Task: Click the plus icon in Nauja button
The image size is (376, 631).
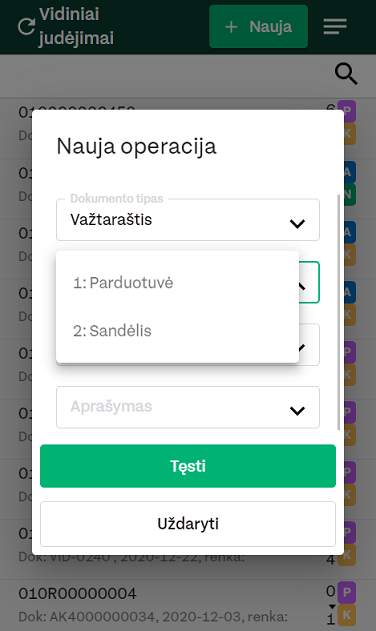Action: coord(231,27)
